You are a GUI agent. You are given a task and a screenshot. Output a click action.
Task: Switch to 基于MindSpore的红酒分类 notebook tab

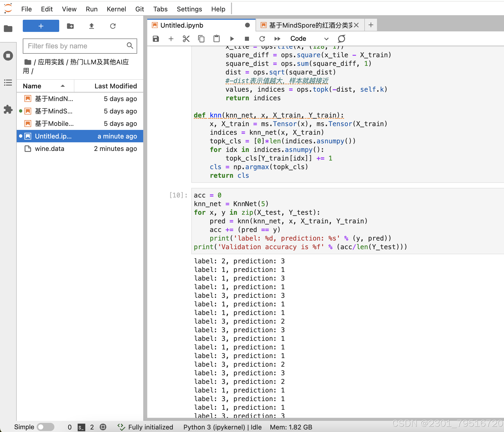click(310, 25)
